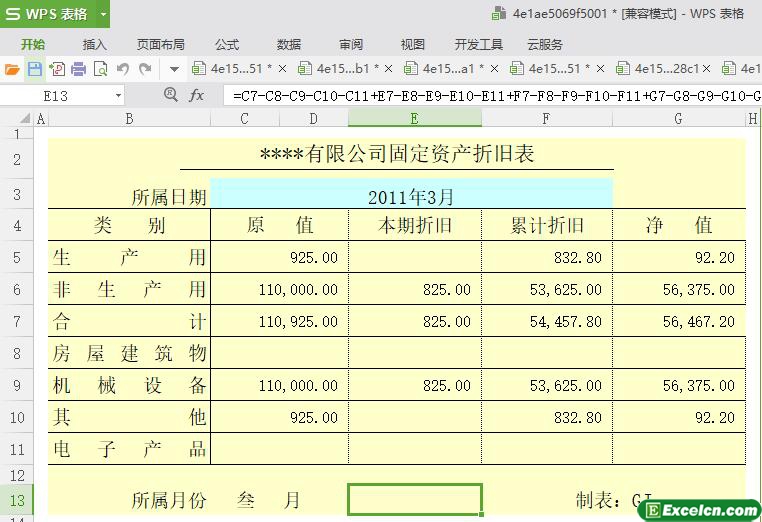Viewport: 762px width, 522px height.
Task: Expand the WPS 表格 dropdown arrow
Action: (103, 14)
